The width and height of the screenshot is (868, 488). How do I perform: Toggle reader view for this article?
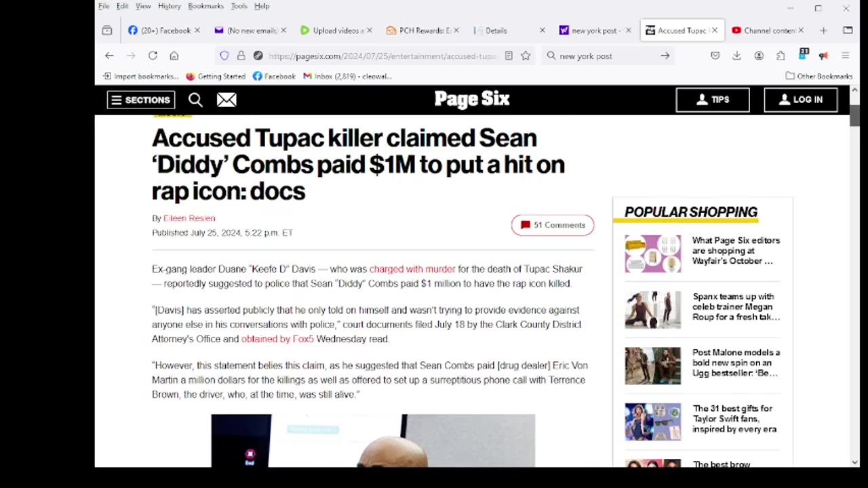(509, 56)
